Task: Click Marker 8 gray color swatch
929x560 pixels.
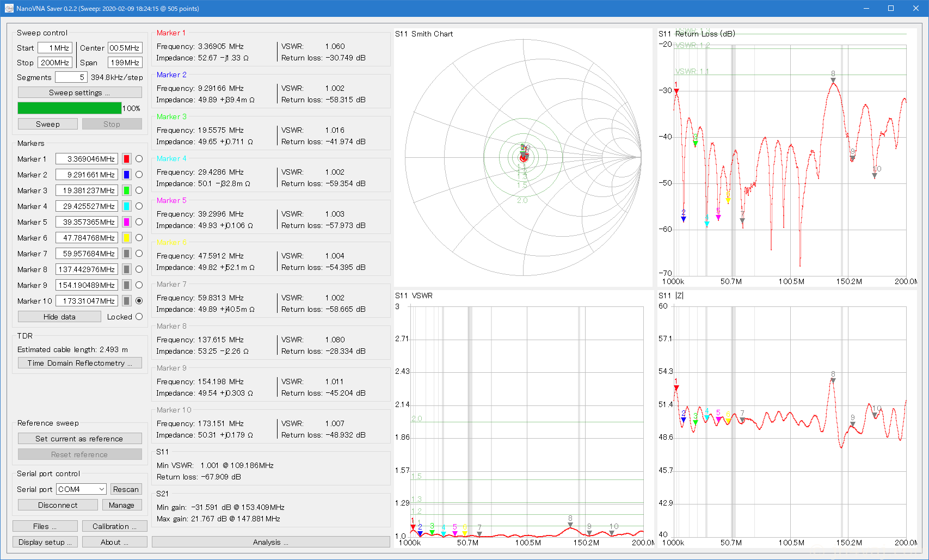Action: click(x=126, y=269)
